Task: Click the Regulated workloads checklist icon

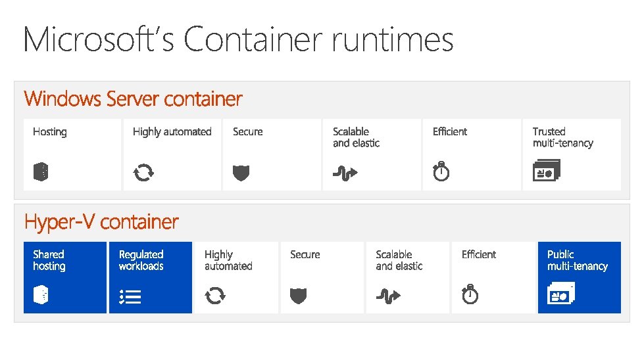Action: (x=130, y=297)
